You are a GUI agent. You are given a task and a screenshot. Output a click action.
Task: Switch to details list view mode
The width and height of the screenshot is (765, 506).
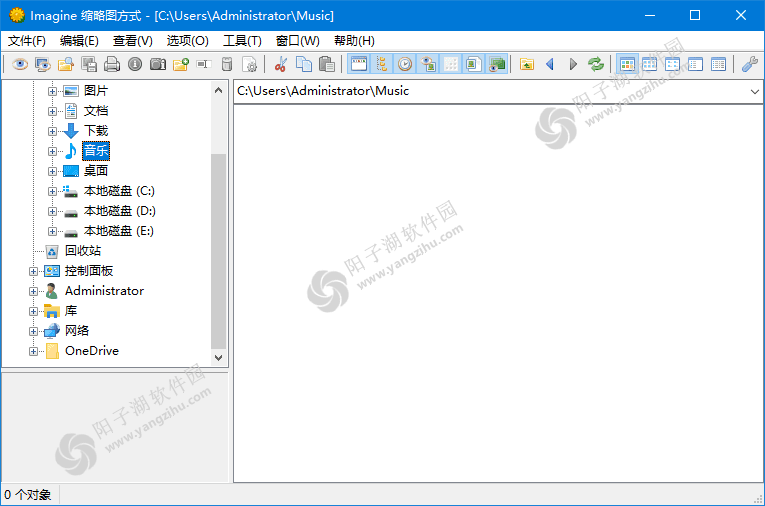[718, 64]
